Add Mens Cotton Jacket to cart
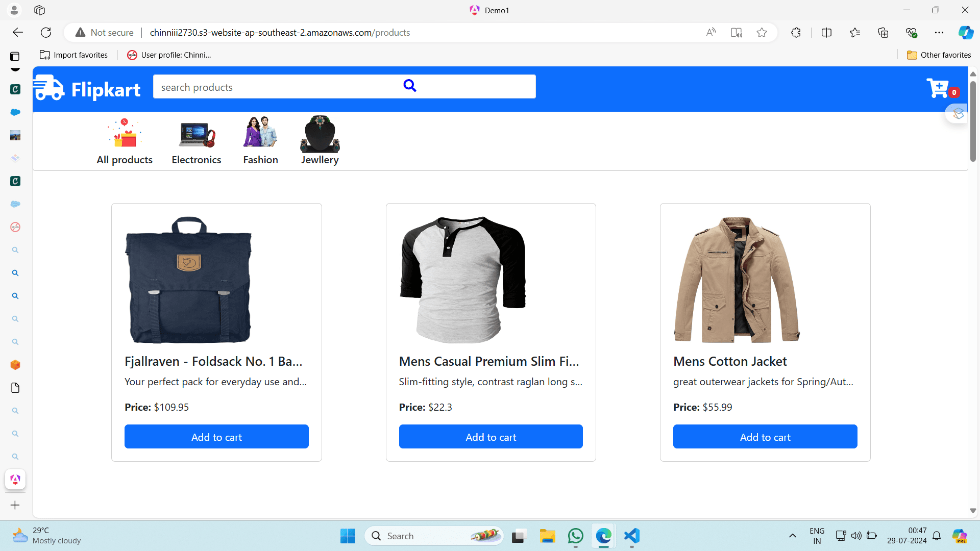The image size is (980, 551). click(x=765, y=437)
